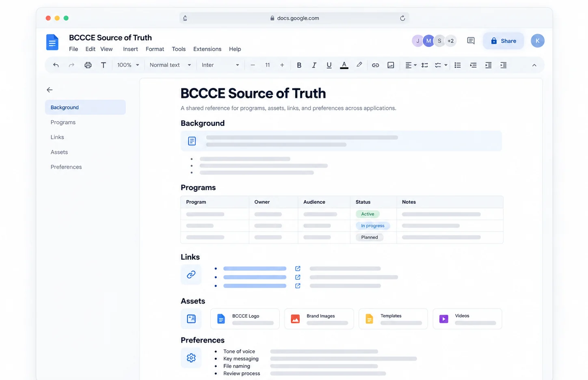Toggle underline formatting
588x380 pixels.
tap(329, 65)
